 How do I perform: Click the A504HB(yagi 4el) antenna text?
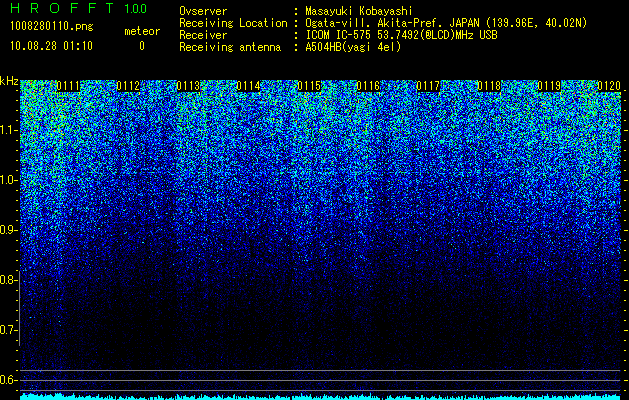353,47
